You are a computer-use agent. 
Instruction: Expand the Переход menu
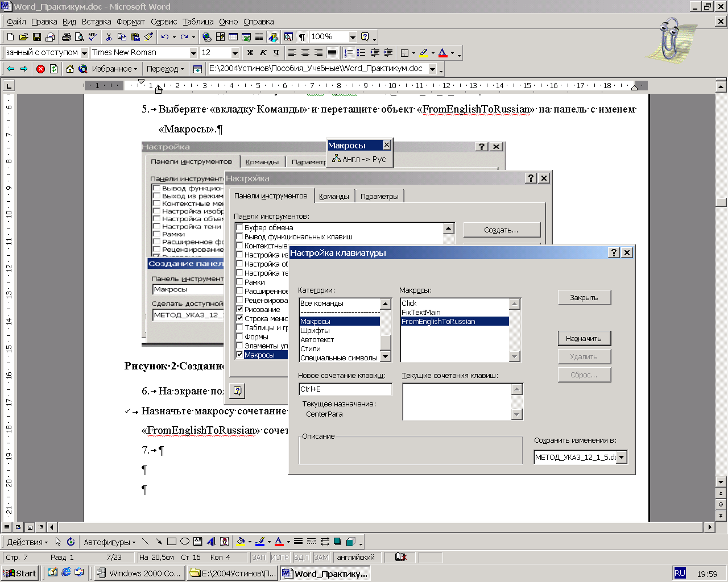point(166,69)
